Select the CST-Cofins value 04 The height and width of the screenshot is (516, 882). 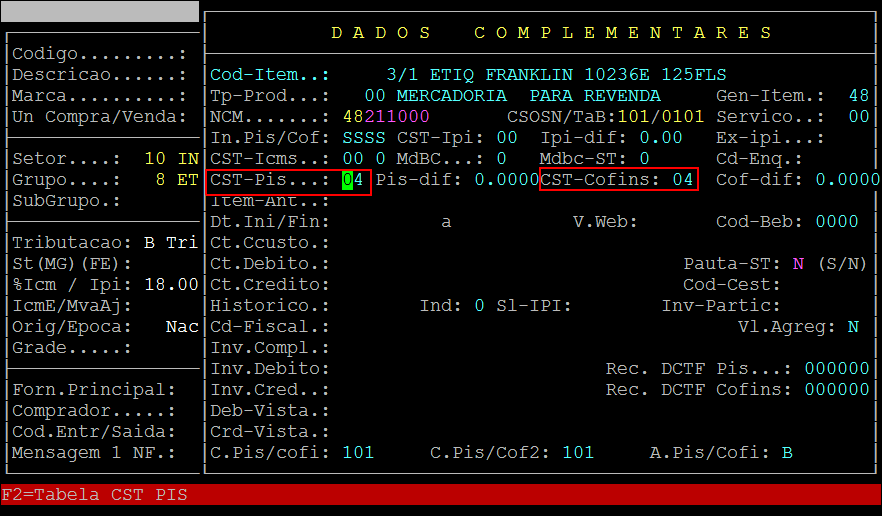click(683, 180)
